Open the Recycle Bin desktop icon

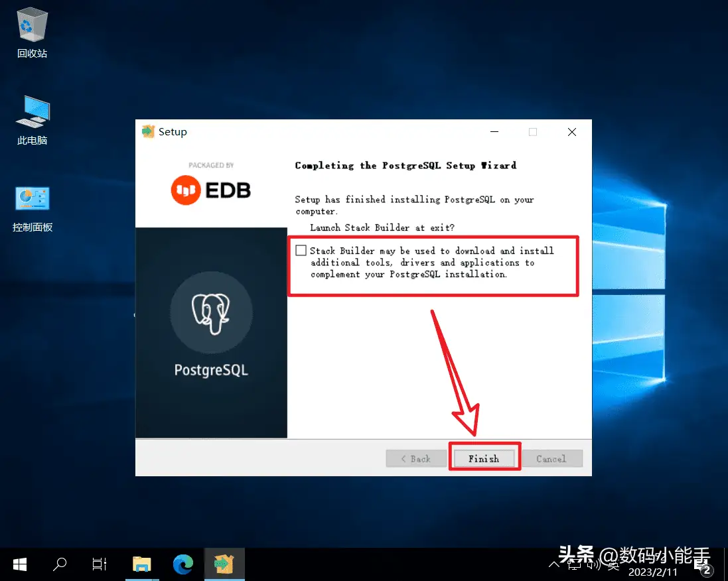[x=32, y=32]
